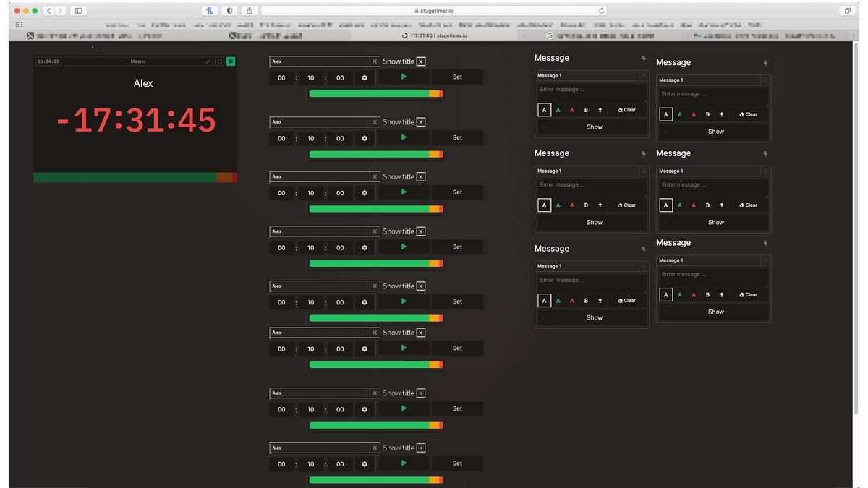The width and height of the screenshot is (868, 488).
Task: Select red text color in top-left message panel
Action: (x=572, y=110)
